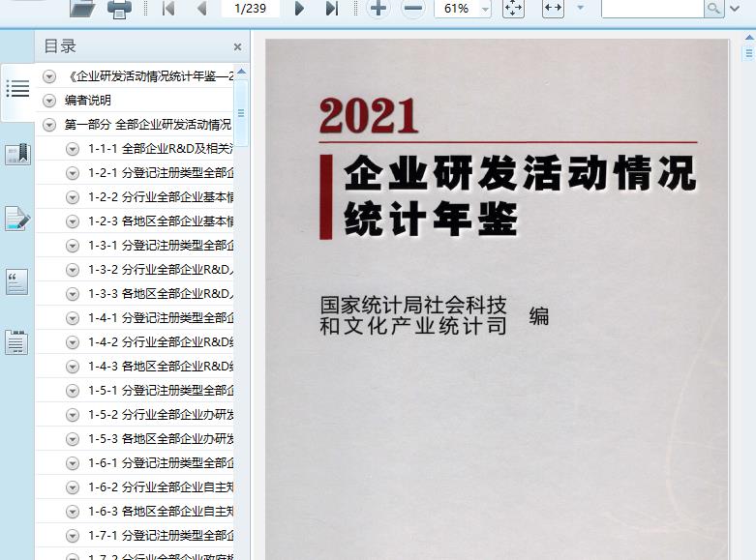Jump to the first page
This screenshot has height=560, width=756.
click(x=168, y=8)
